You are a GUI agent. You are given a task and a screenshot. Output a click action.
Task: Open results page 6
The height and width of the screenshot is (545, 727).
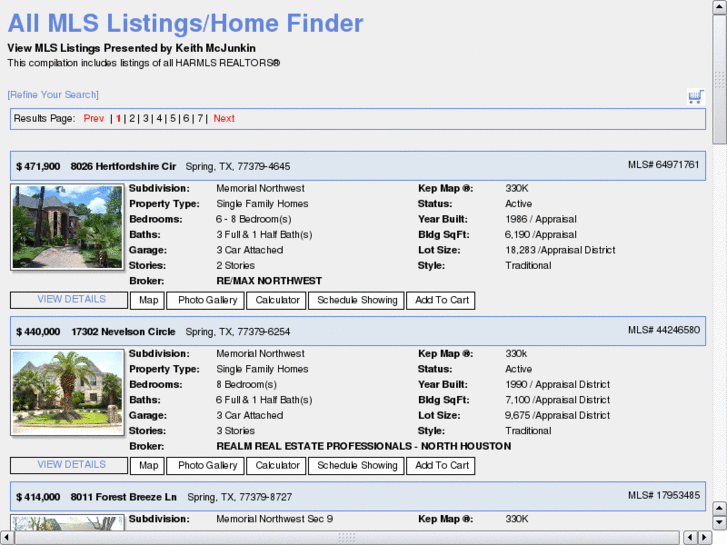tap(186, 118)
